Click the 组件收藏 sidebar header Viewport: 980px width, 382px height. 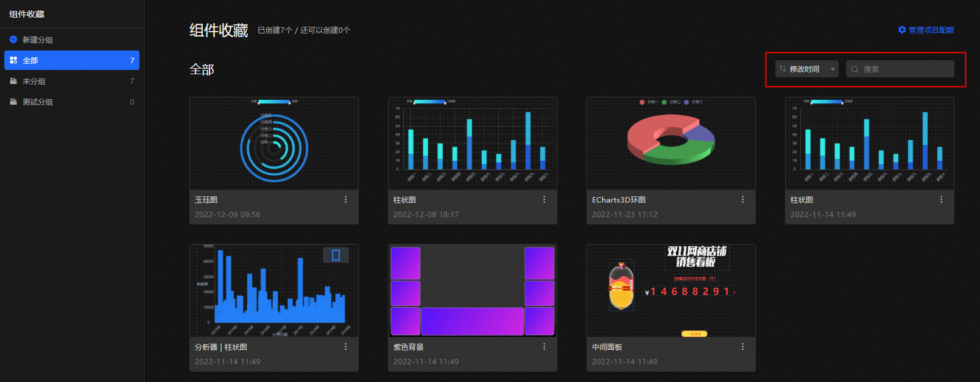(x=27, y=14)
